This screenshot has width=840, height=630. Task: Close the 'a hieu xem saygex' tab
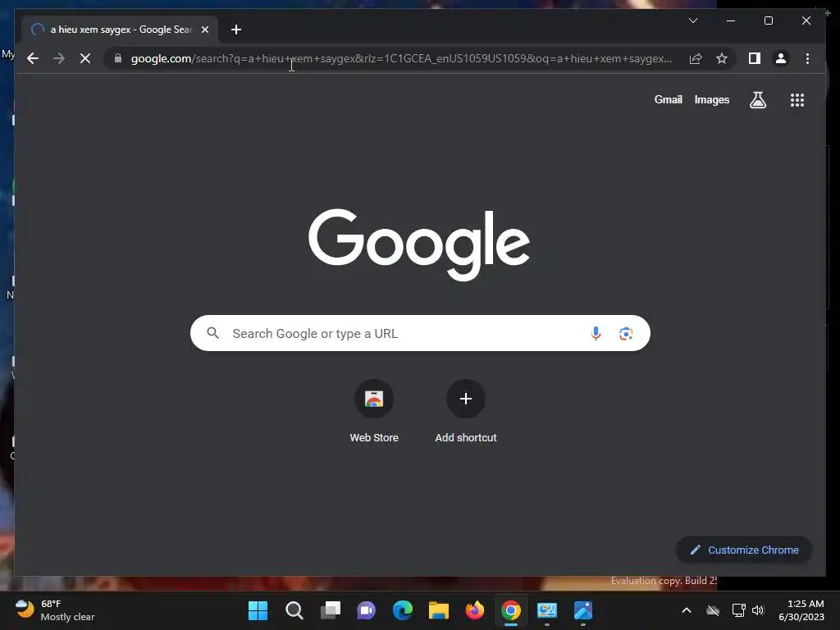pos(204,30)
